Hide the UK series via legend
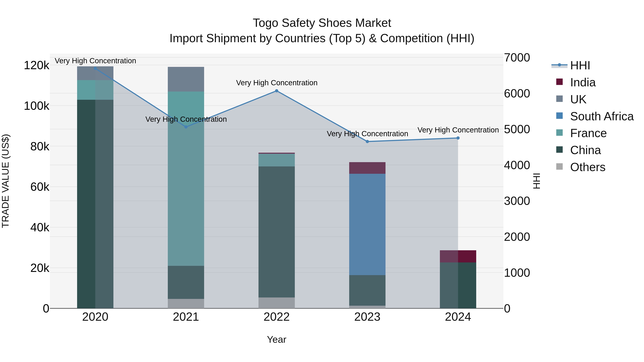 click(x=571, y=99)
